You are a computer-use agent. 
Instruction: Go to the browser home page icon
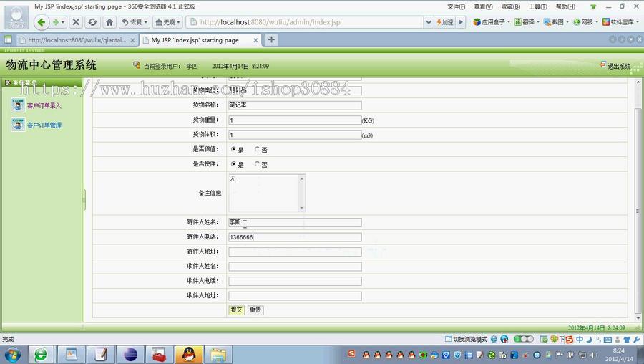pyautogui.click(x=109, y=22)
